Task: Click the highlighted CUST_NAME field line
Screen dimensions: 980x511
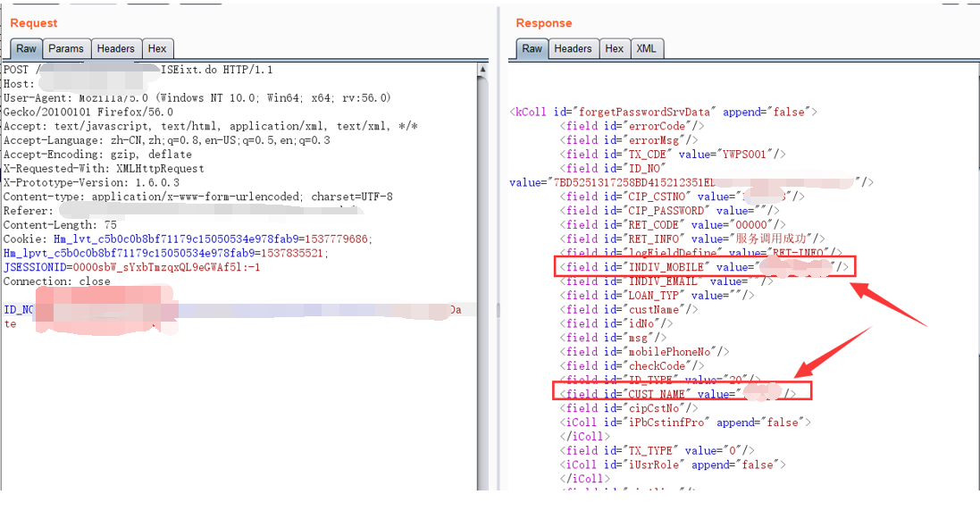Action: [x=682, y=394]
